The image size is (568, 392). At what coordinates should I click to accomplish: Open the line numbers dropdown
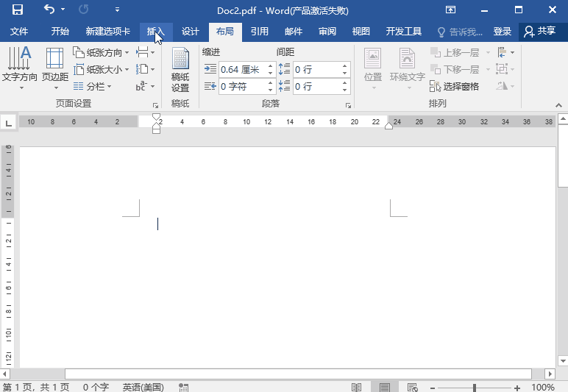click(x=146, y=69)
